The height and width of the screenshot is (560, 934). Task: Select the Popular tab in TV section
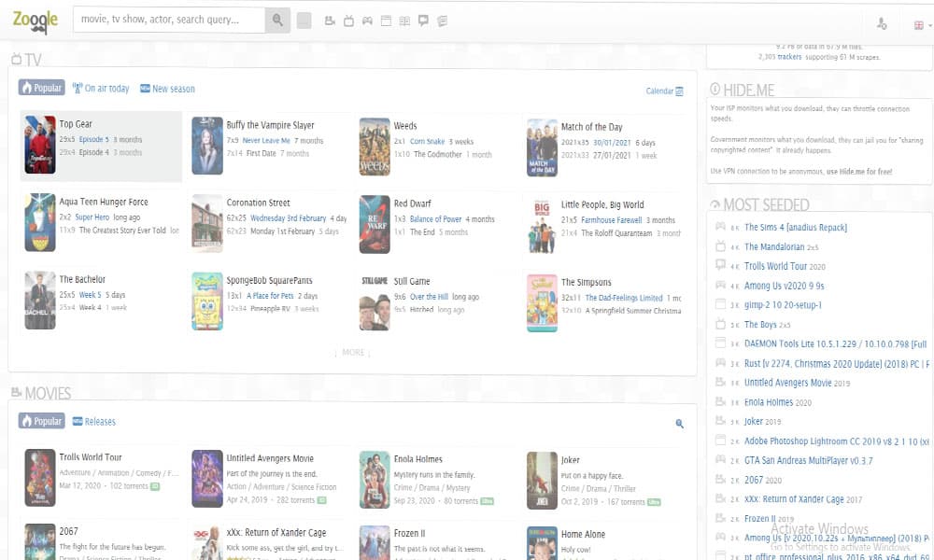(x=42, y=88)
